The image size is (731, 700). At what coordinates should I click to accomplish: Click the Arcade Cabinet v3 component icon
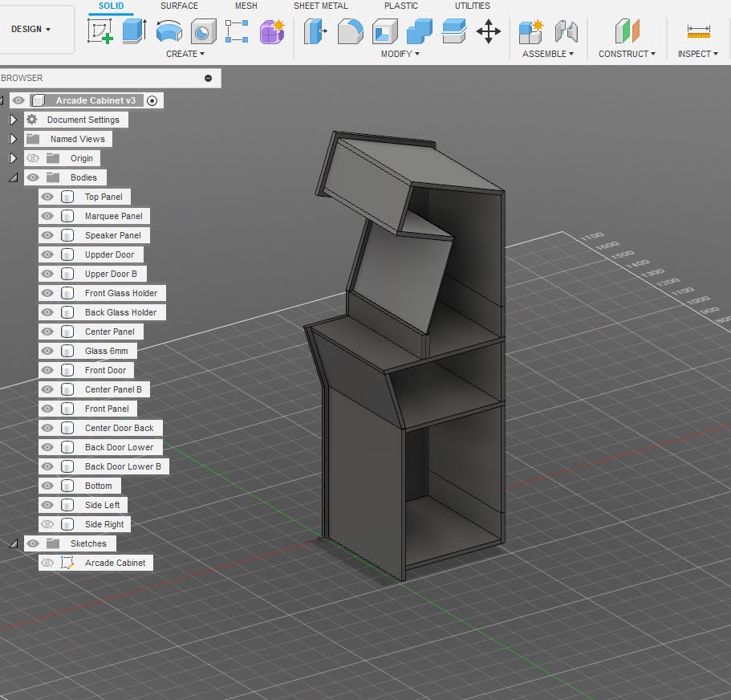39,100
